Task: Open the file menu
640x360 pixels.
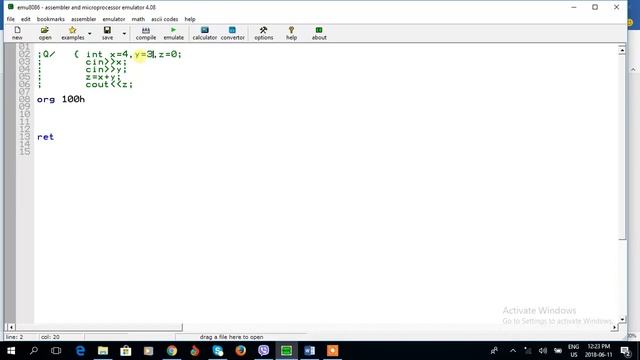Action: 11,19
